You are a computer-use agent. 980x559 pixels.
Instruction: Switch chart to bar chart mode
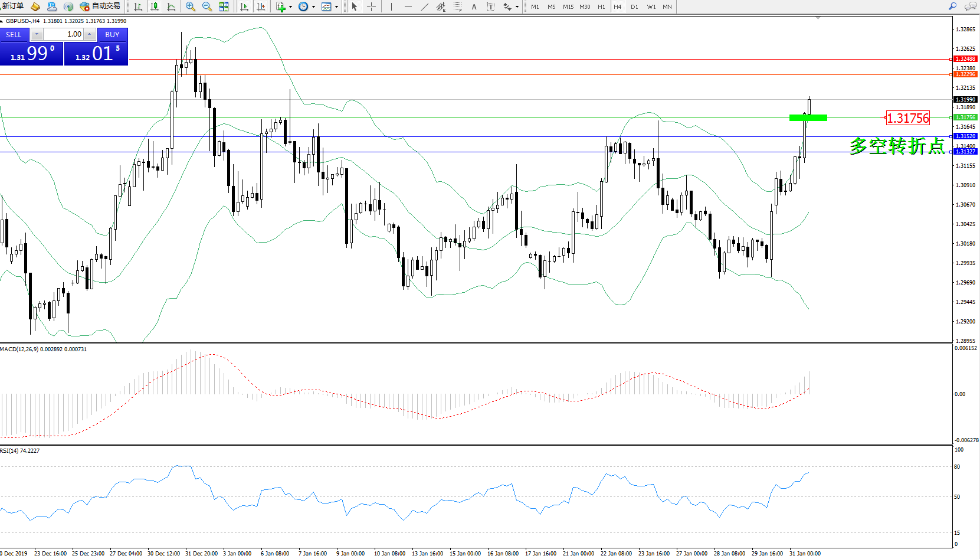pos(138,6)
